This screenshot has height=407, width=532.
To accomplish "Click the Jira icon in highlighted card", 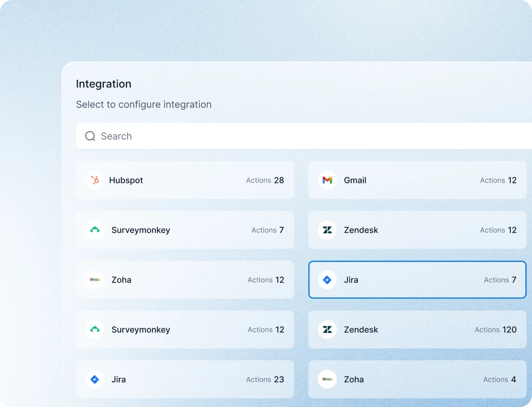I will 327,280.
